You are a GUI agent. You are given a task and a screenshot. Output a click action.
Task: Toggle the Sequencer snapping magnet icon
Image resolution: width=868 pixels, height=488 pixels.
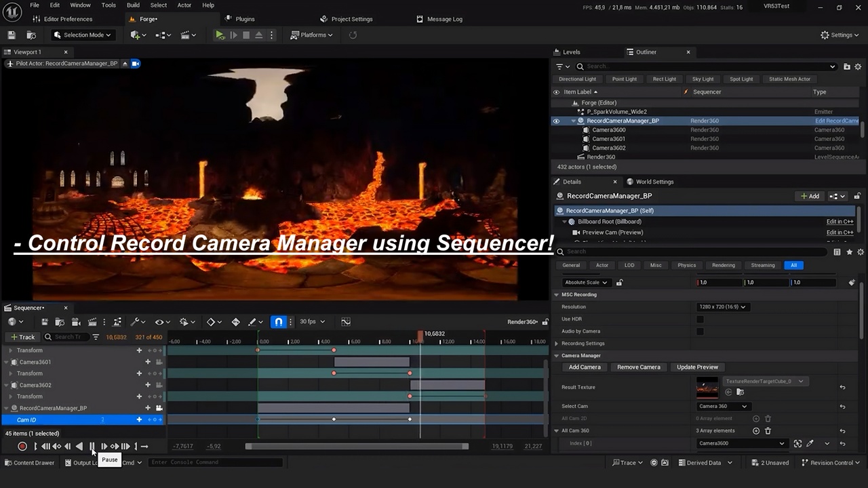pyautogui.click(x=278, y=322)
